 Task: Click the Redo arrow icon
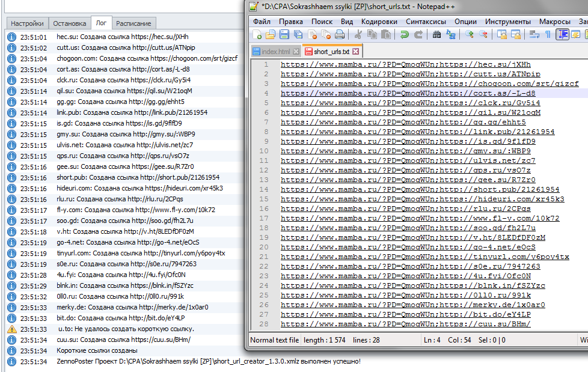(418, 34)
